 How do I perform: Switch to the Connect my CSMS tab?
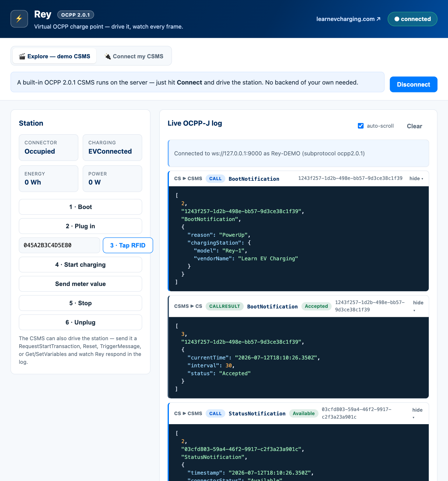[134, 56]
